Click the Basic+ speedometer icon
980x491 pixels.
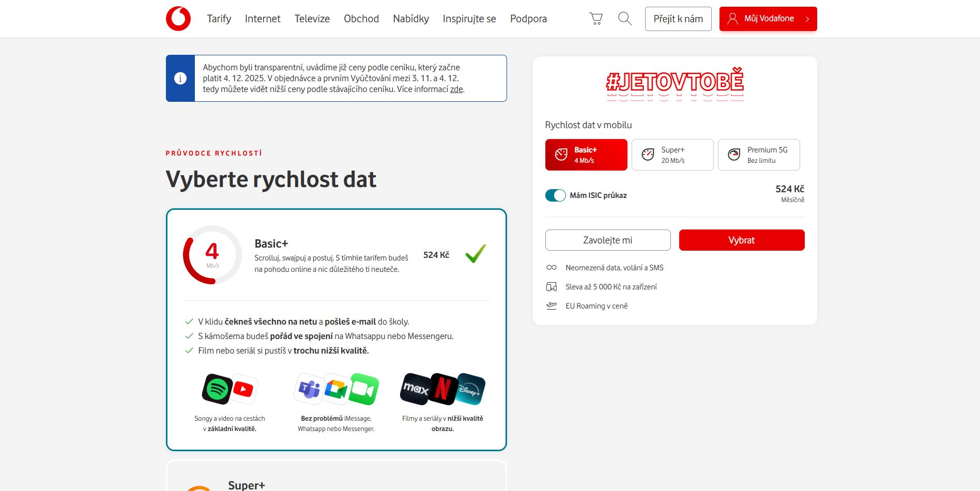click(561, 155)
